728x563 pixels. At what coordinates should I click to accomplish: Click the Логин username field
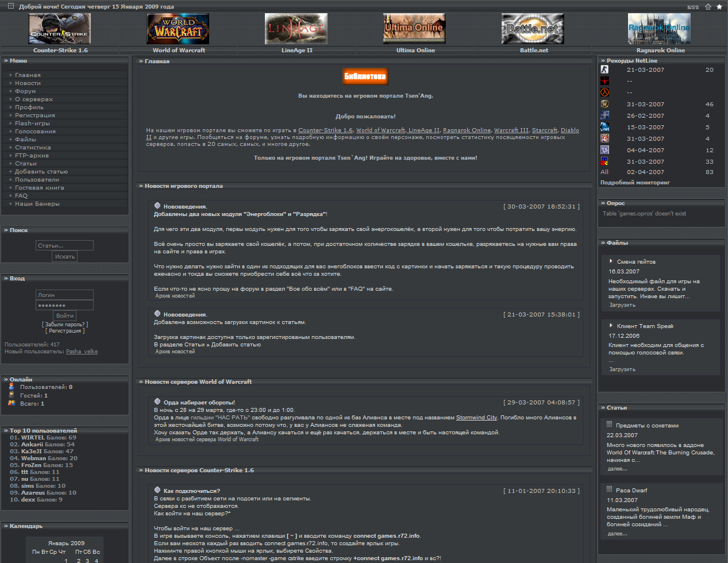[64, 295]
